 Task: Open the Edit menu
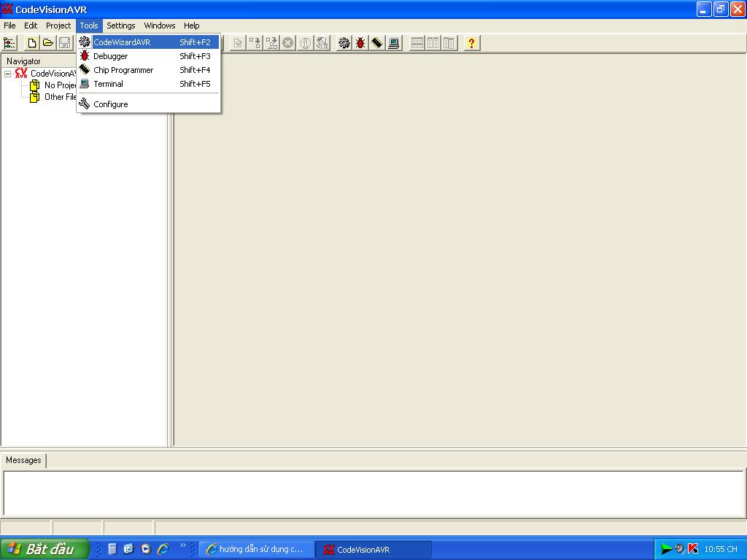click(x=31, y=26)
